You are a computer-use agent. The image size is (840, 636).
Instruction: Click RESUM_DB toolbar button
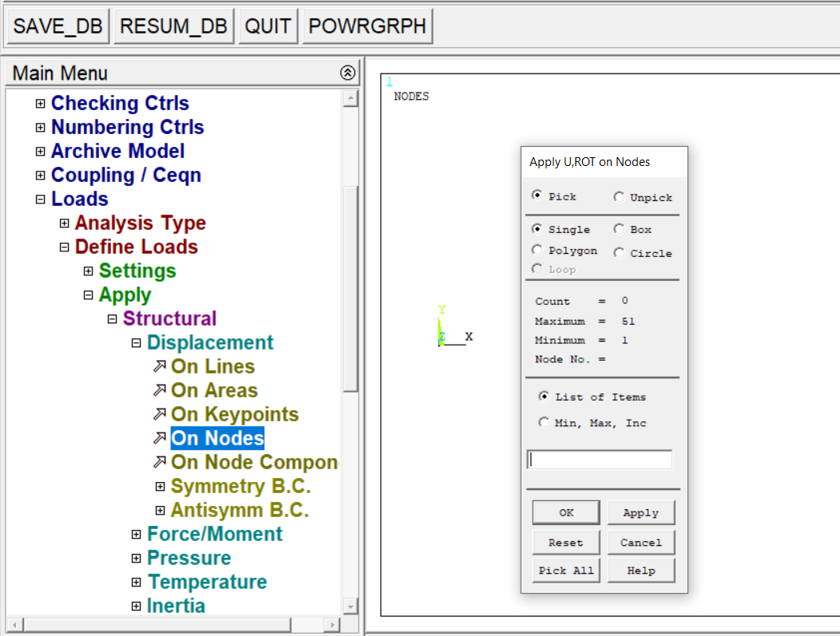click(173, 26)
